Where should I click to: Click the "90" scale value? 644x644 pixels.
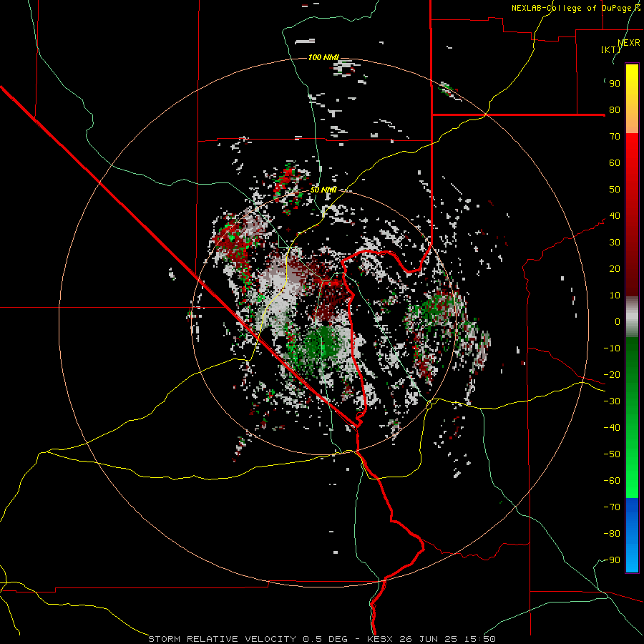point(615,84)
